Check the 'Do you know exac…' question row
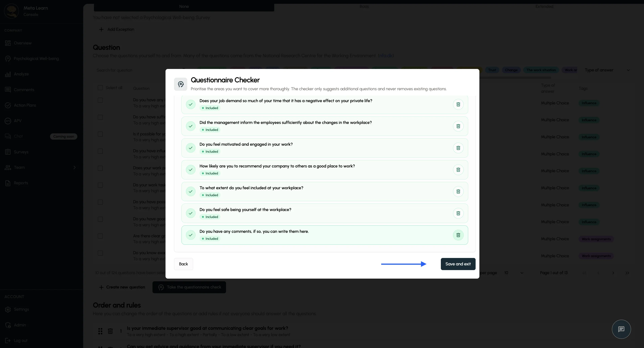 100,253
